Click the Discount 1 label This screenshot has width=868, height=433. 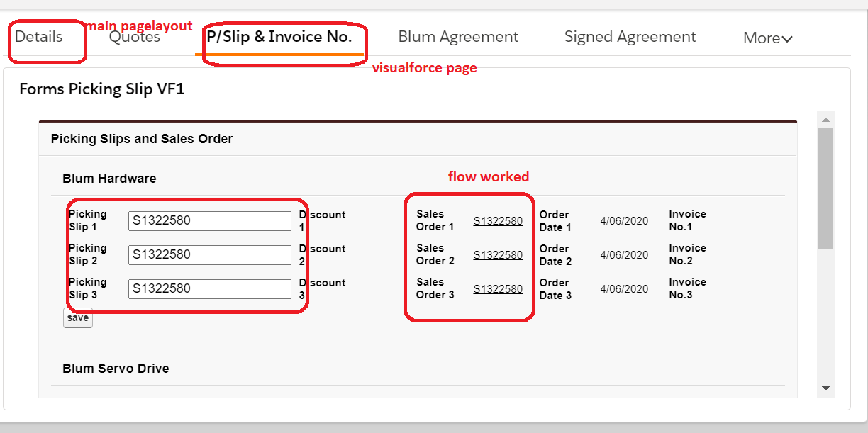tap(323, 221)
